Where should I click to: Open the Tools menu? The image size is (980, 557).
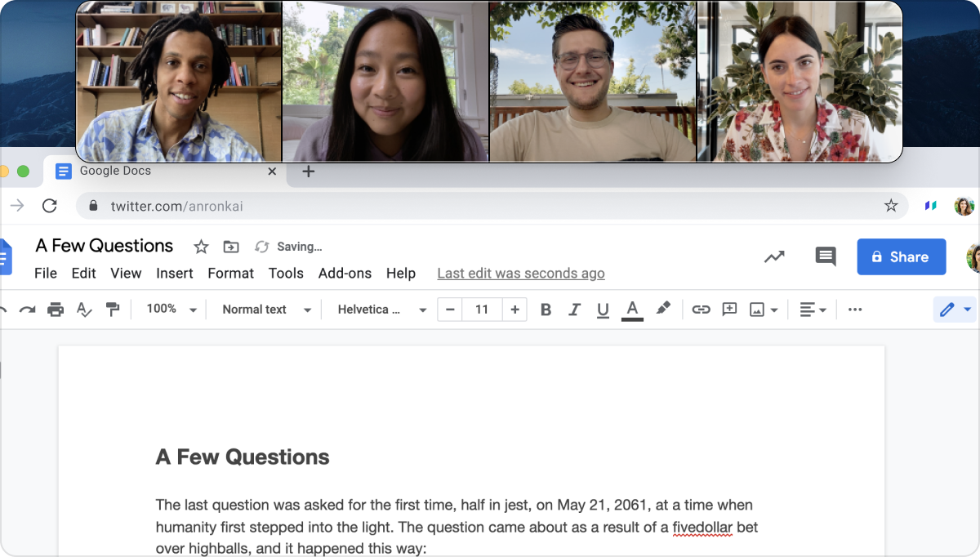[286, 274]
